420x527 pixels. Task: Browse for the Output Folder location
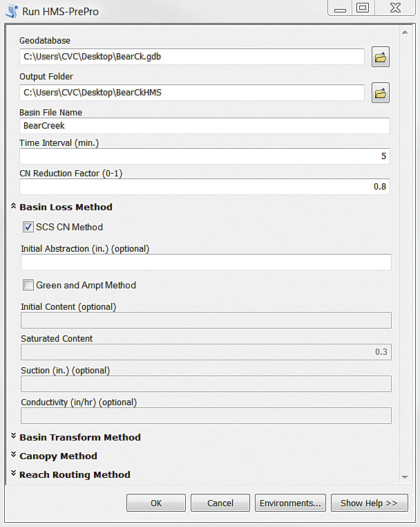coord(380,93)
